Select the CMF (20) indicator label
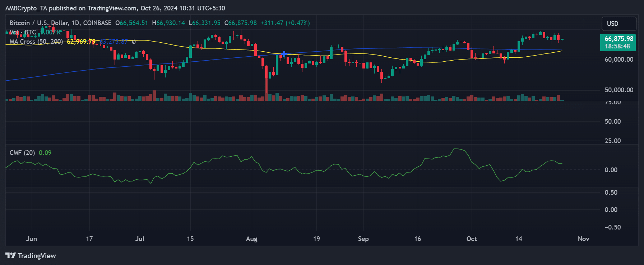This screenshot has width=644, height=265. click(22, 153)
